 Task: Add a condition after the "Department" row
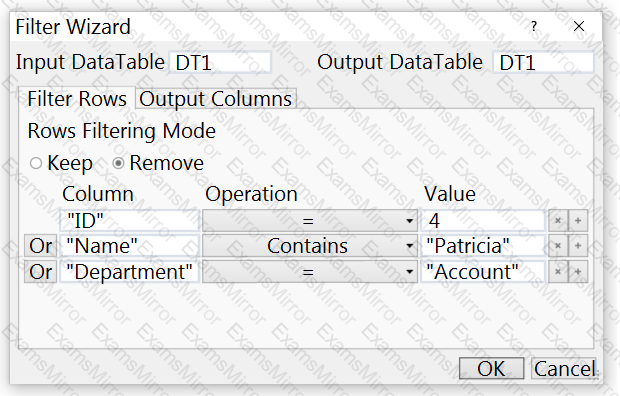click(x=578, y=272)
